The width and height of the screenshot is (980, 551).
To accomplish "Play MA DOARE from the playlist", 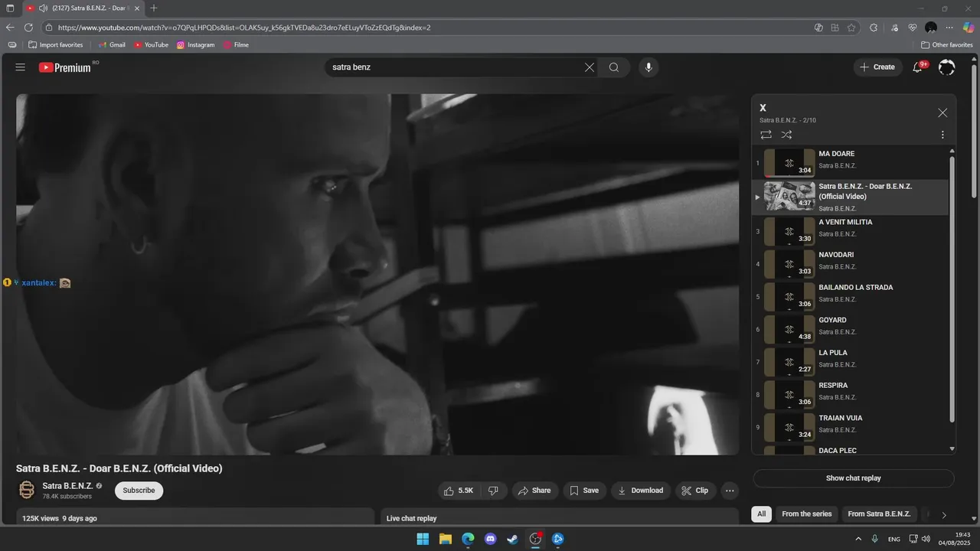I will [850, 163].
